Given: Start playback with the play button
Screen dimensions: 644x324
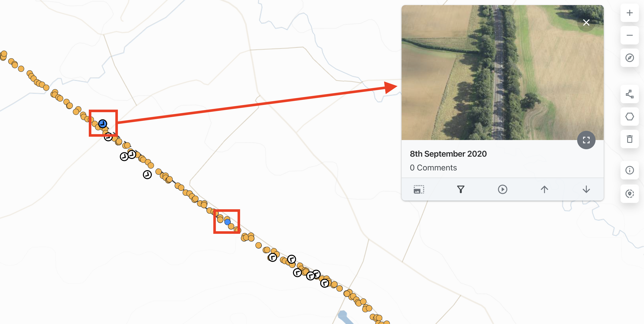Looking at the screenshot, I should tap(502, 189).
